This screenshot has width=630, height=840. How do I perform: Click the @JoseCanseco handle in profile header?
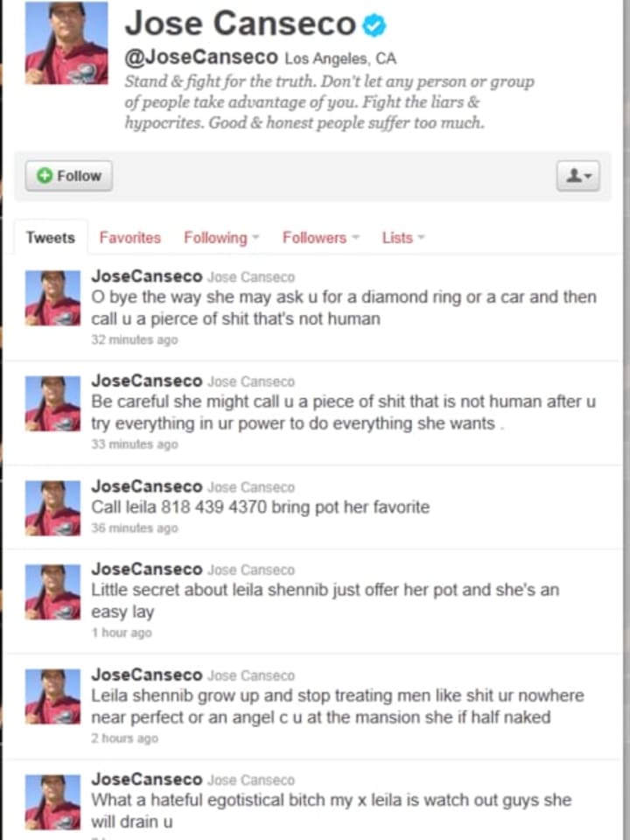[201, 57]
